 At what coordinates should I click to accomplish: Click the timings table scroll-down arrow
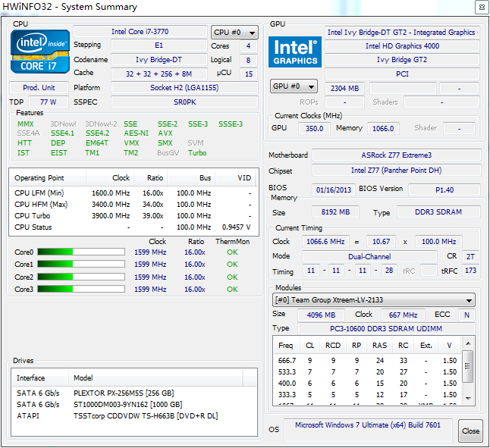tap(468, 399)
